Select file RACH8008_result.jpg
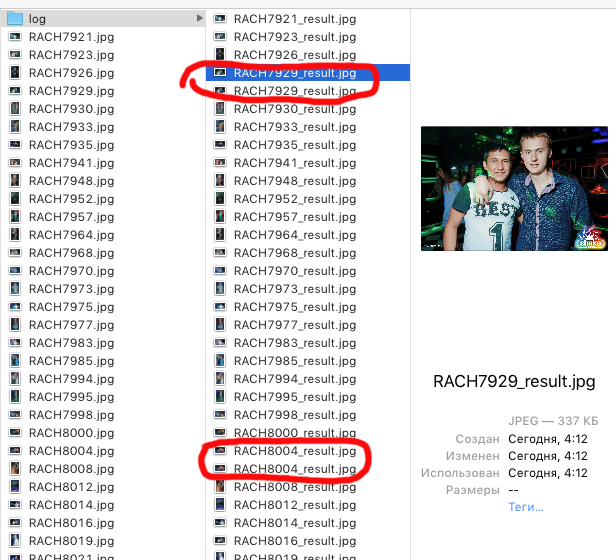The width and height of the screenshot is (616, 560). [295, 487]
